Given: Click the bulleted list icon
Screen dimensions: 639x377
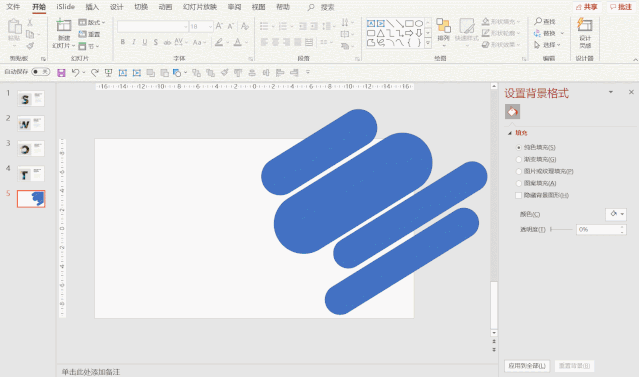Looking at the screenshot, I should pyautogui.click(x=264, y=26).
